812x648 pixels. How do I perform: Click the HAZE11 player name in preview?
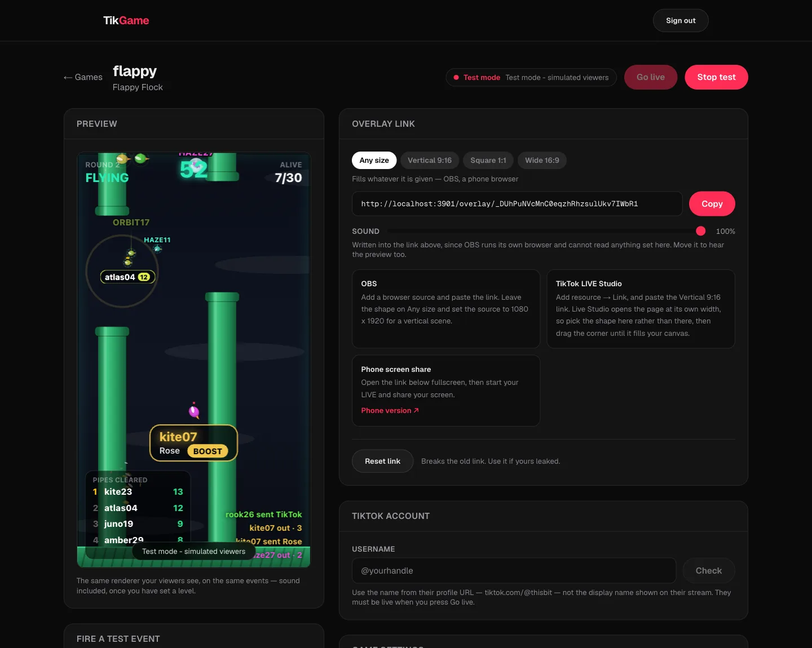pyautogui.click(x=157, y=239)
